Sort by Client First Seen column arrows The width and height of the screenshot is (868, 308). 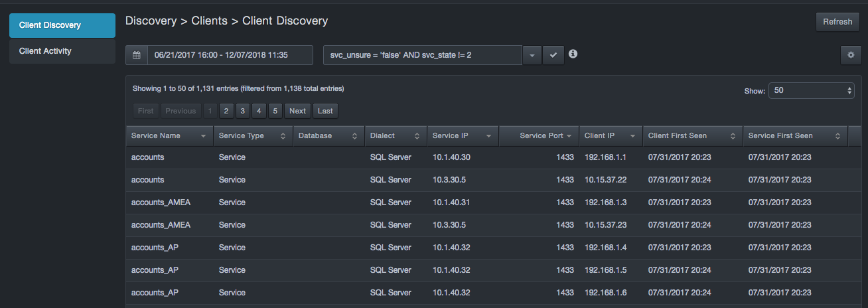point(733,136)
